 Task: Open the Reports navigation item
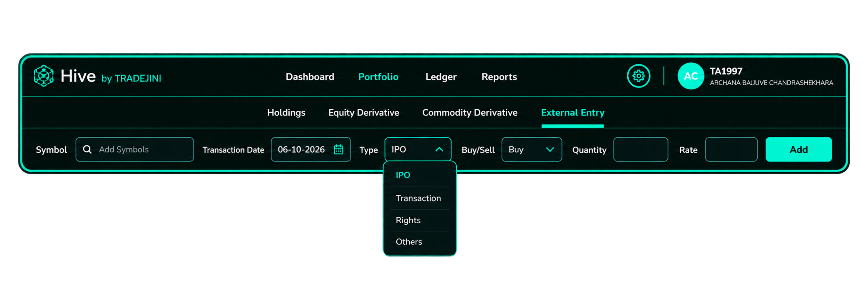pyautogui.click(x=499, y=77)
